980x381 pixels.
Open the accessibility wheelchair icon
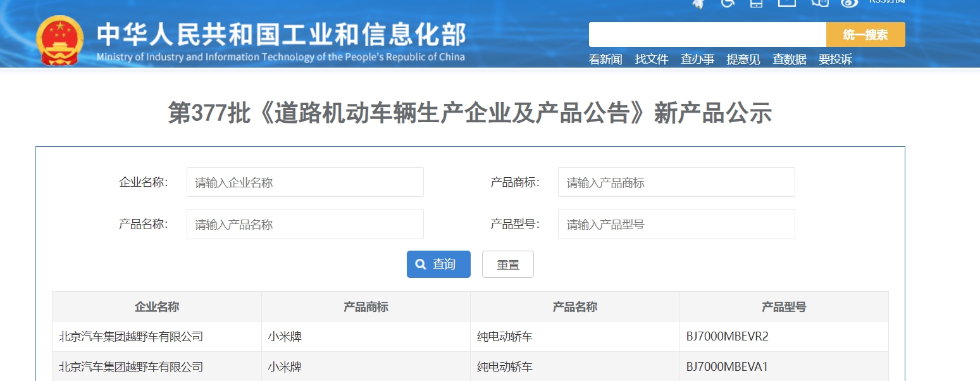pyautogui.click(x=728, y=3)
